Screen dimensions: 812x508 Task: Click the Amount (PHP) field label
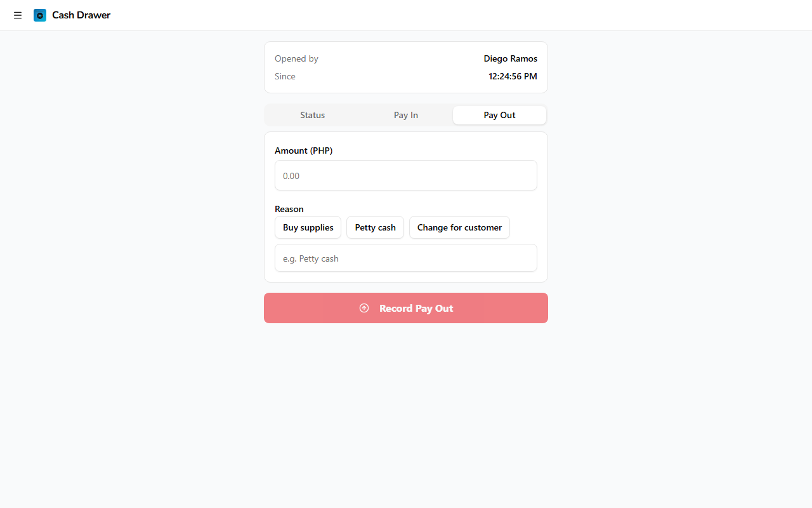[303, 150]
